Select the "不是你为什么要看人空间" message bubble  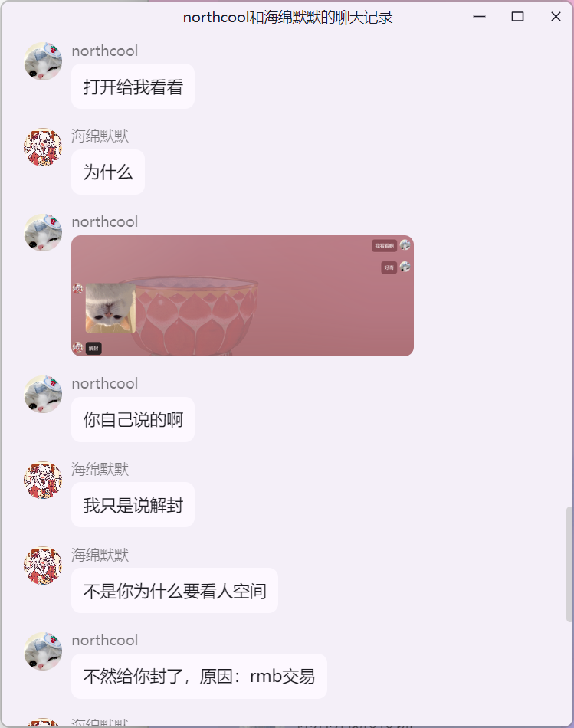[x=175, y=591]
